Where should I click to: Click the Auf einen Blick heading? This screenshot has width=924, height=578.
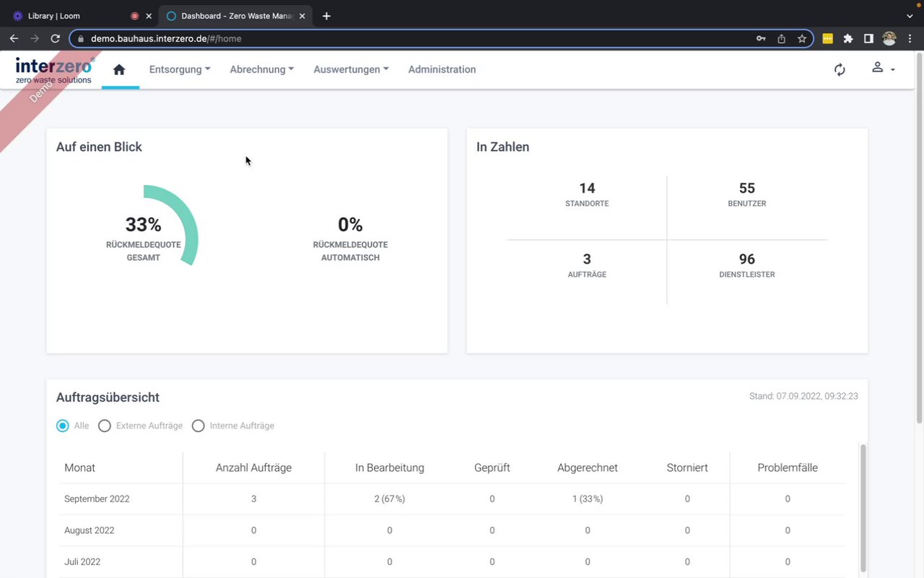(99, 147)
